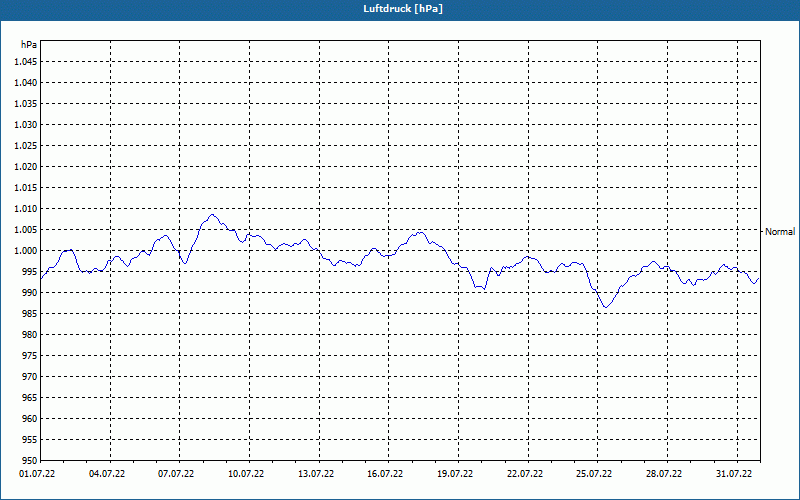Viewport: 800px width, 500px height.
Task: Select the 1.000 axis value
Action: [x=28, y=251]
